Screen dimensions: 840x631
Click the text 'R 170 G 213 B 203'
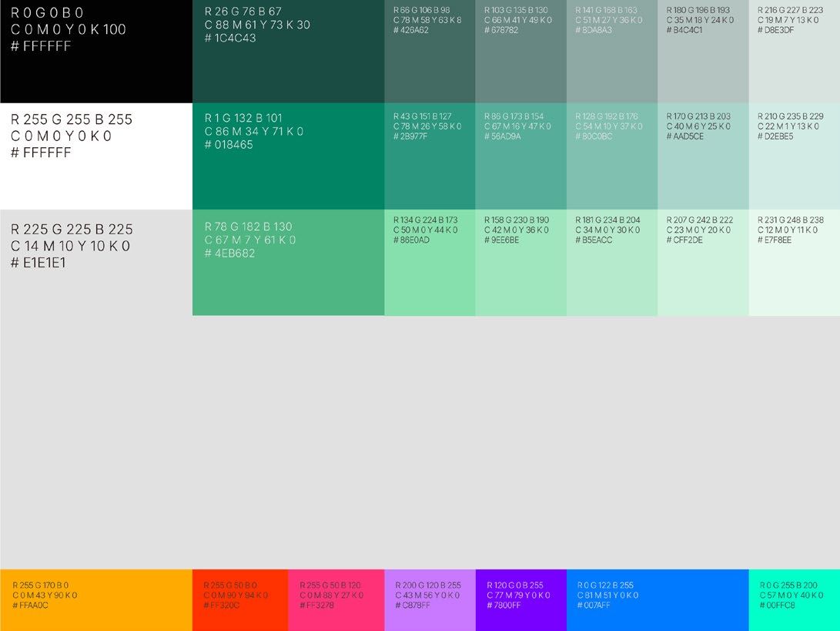[698, 116]
